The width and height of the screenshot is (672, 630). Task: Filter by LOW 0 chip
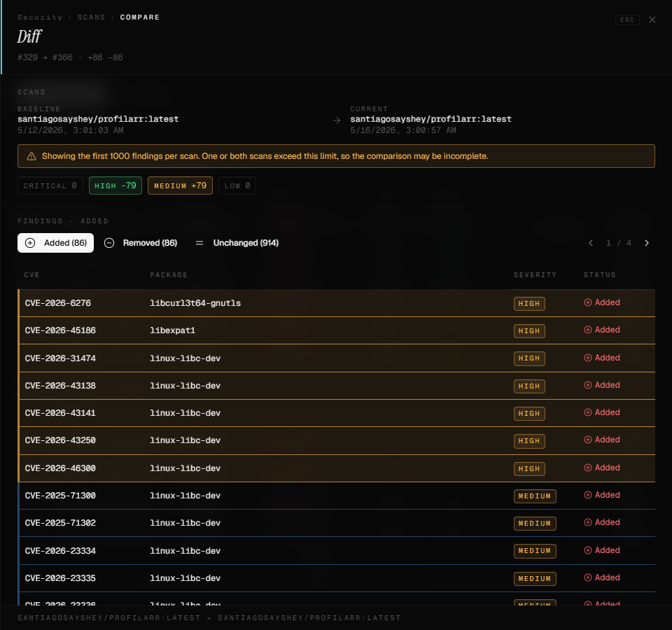(x=237, y=185)
